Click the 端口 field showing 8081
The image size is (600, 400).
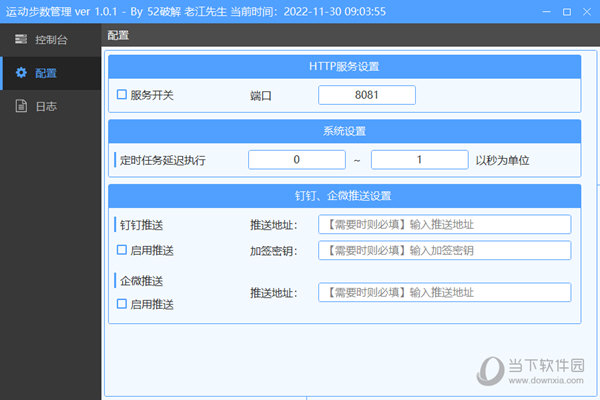coord(366,95)
